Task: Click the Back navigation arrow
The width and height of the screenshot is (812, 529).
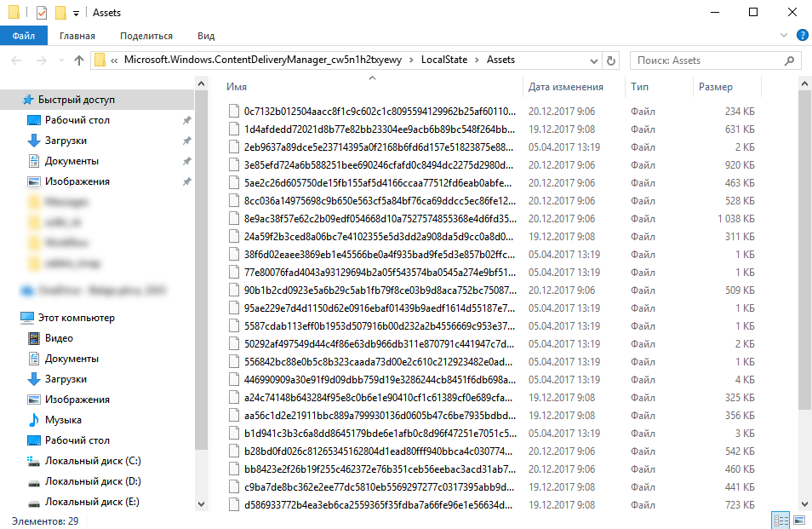Action: point(17,60)
